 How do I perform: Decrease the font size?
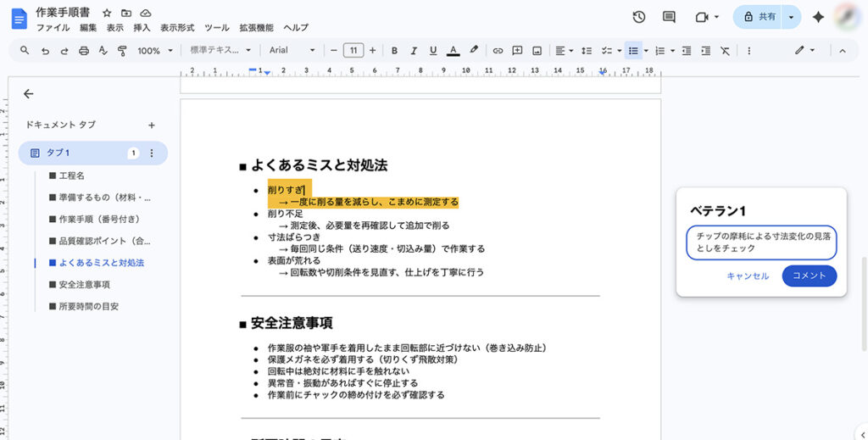(333, 50)
